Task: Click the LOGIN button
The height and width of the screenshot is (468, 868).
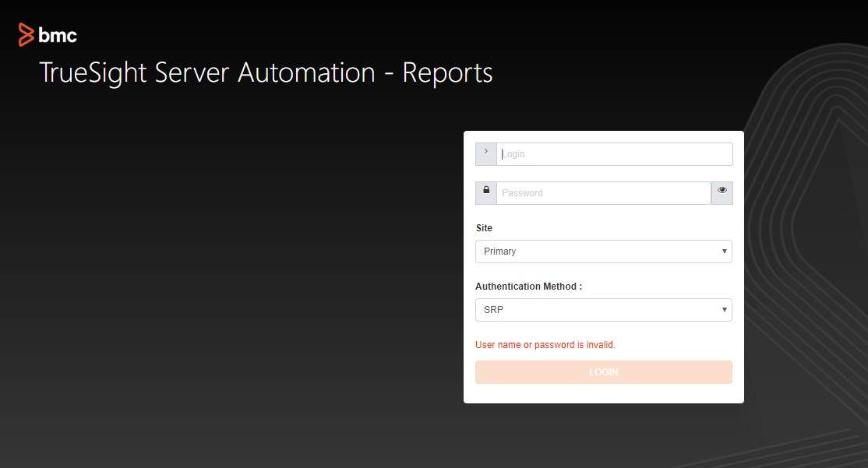Action: (603, 372)
